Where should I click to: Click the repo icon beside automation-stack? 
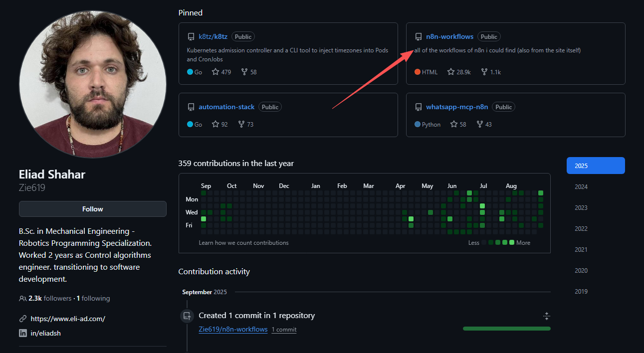(191, 107)
